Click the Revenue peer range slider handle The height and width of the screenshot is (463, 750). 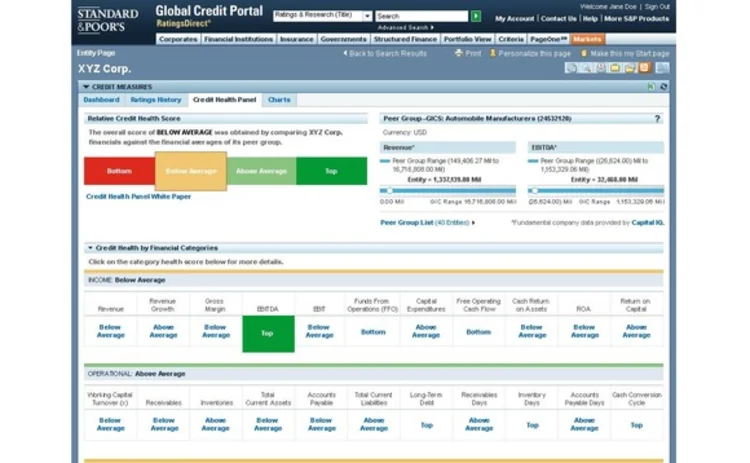click(390, 191)
